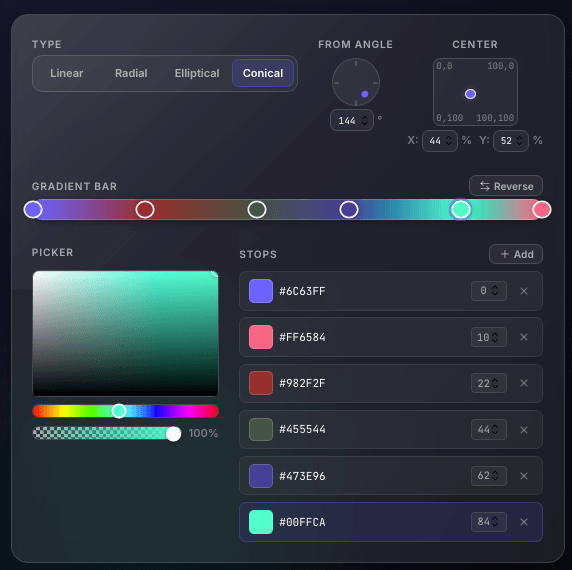Remove the #6C63FF stop
Viewport: 572px width, 570px height.
pyautogui.click(x=524, y=291)
